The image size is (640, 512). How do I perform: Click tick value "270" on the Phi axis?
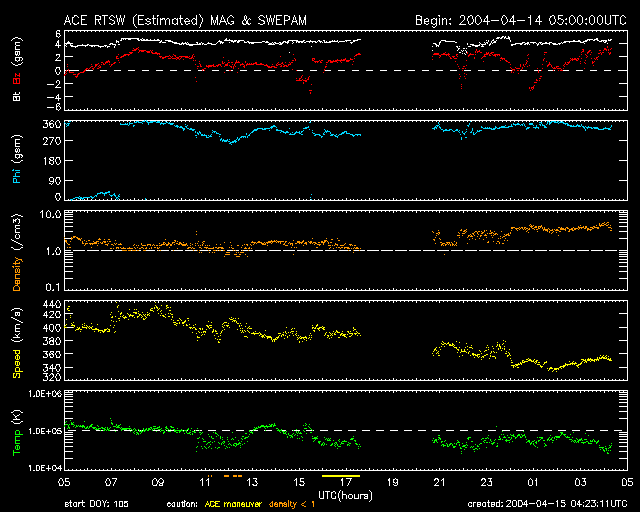pos(52,141)
